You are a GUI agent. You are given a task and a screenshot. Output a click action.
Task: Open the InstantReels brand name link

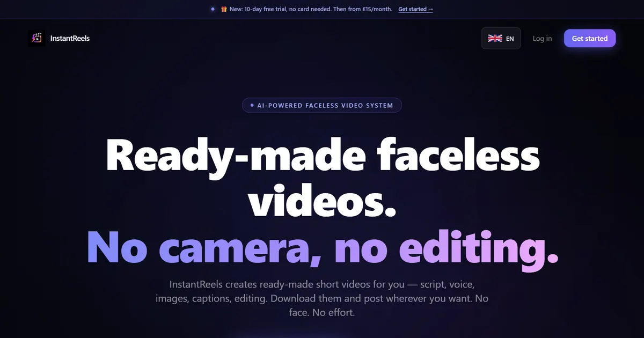[x=70, y=38]
